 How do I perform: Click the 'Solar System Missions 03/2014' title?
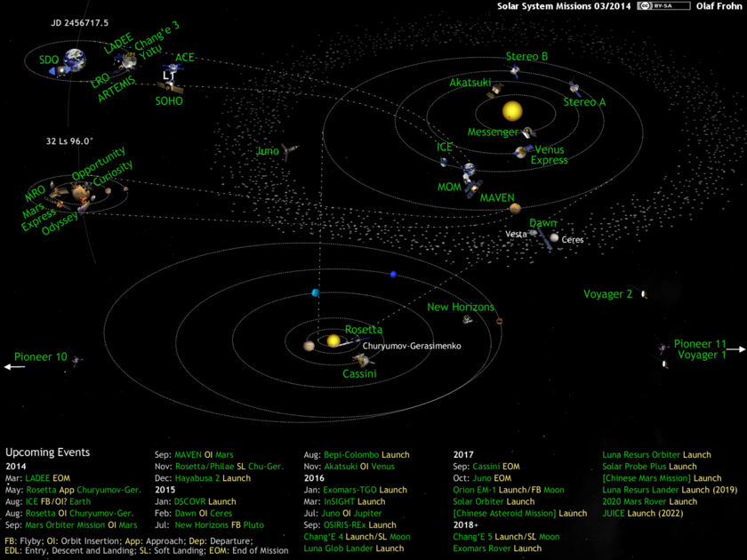[564, 6]
